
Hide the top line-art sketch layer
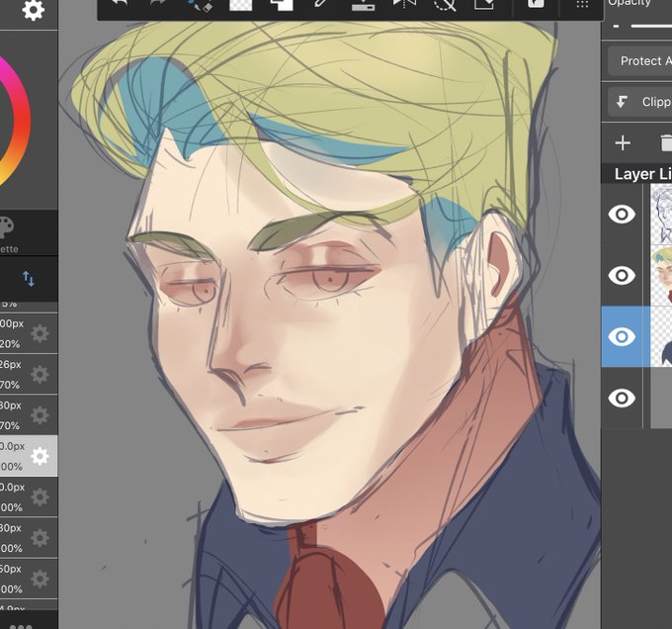pos(622,214)
